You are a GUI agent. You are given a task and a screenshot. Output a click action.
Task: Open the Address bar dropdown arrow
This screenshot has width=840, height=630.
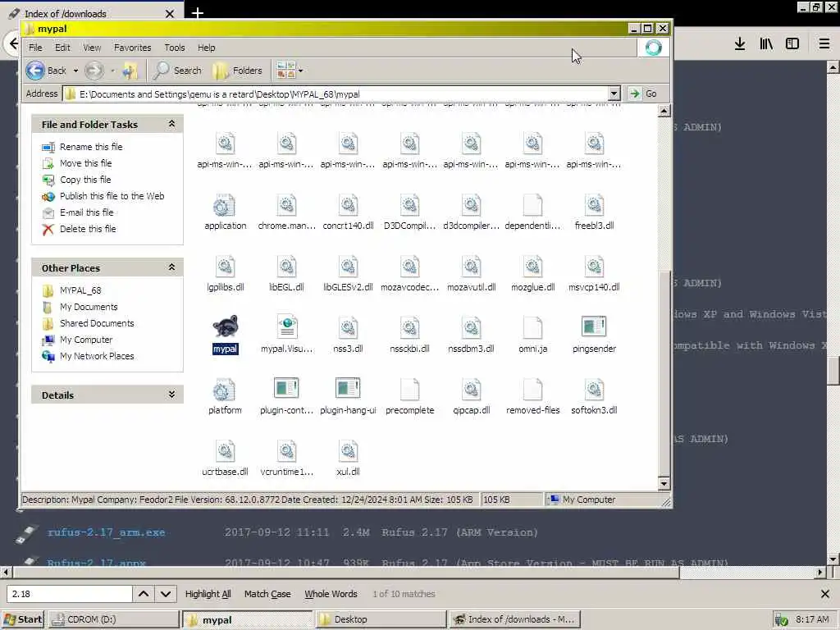click(x=614, y=94)
